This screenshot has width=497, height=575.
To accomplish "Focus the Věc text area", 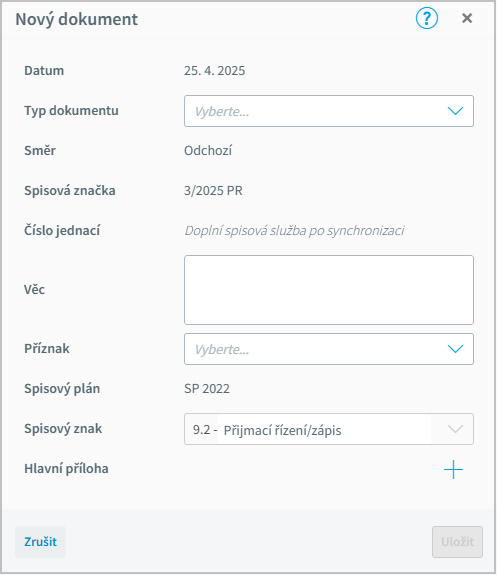I will 329,290.
